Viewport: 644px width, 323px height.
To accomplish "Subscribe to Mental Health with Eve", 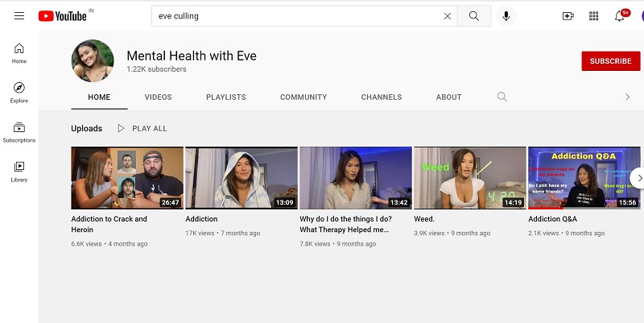I will point(611,61).
